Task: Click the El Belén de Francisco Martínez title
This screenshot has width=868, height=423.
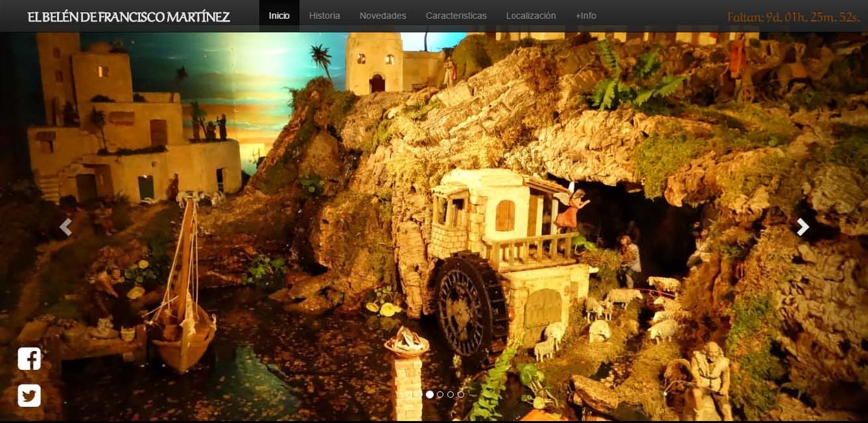Action: 128,17
